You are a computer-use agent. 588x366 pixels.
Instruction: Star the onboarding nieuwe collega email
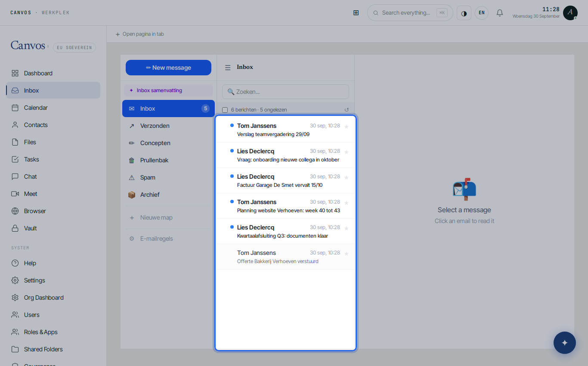click(347, 152)
